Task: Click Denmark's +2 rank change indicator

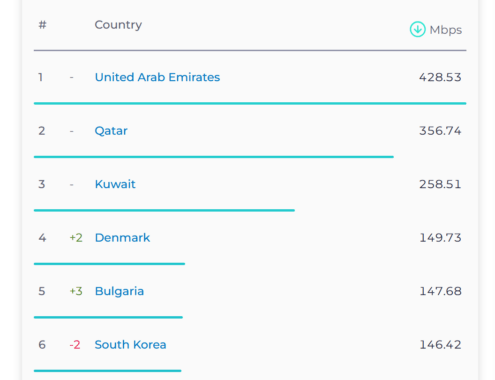Action: (76, 238)
